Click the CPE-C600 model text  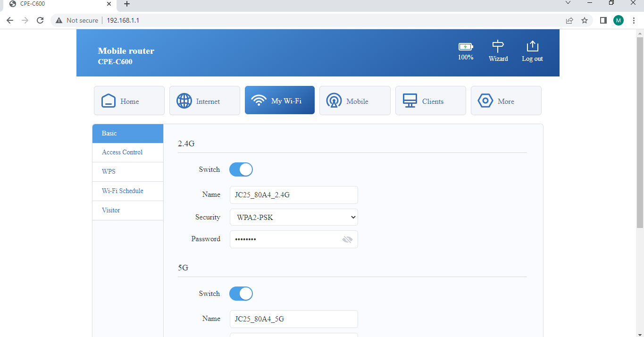[x=115, y=61]
